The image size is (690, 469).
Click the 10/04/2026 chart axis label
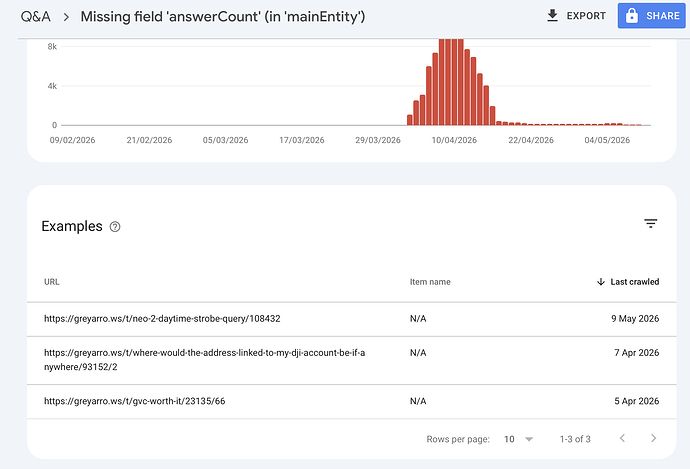454,140
